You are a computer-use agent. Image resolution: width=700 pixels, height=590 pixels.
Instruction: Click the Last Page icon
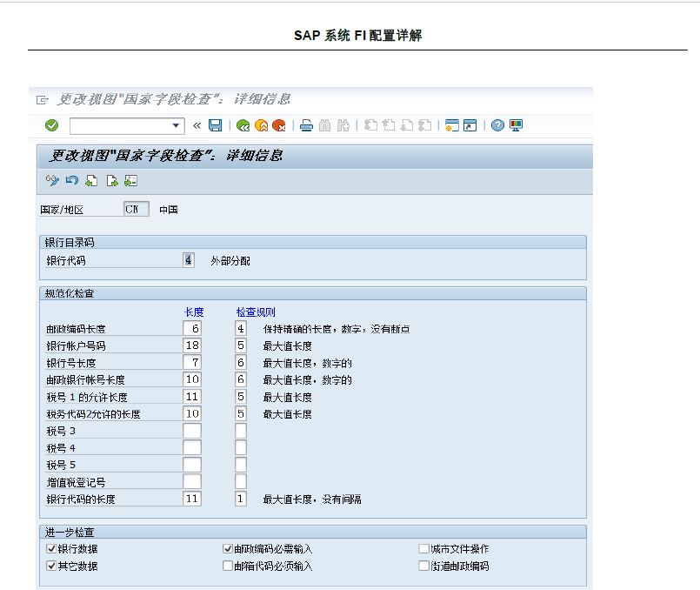coord(425,125)
